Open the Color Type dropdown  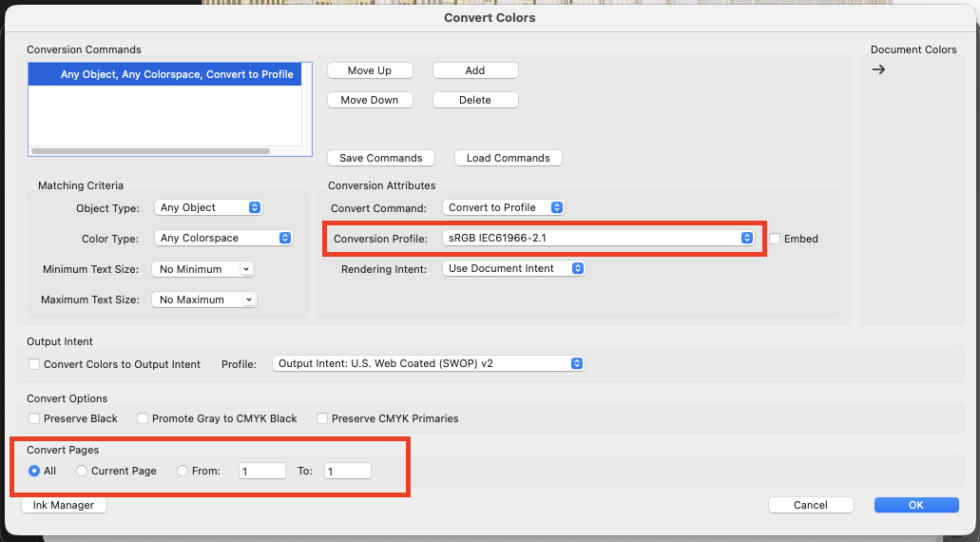click(223, 238)
